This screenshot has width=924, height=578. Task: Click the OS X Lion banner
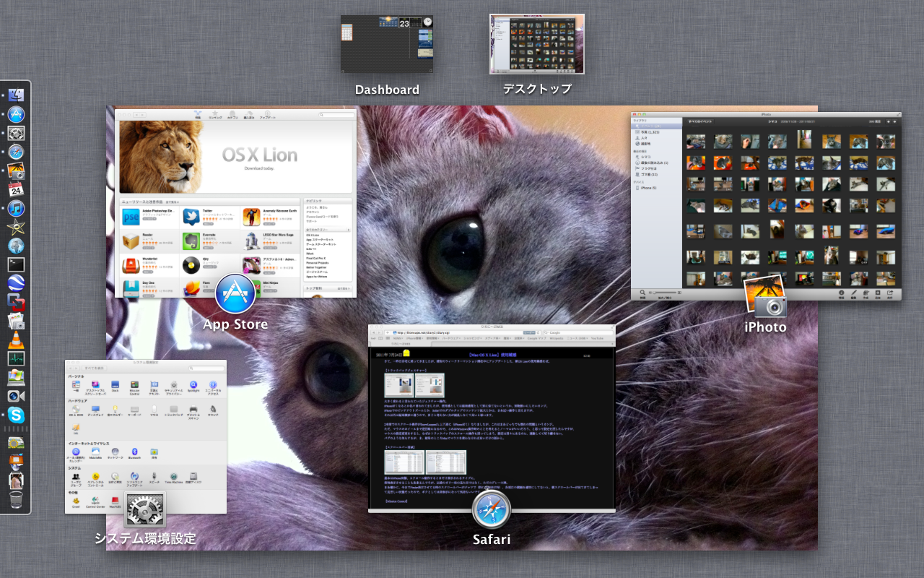235,156
